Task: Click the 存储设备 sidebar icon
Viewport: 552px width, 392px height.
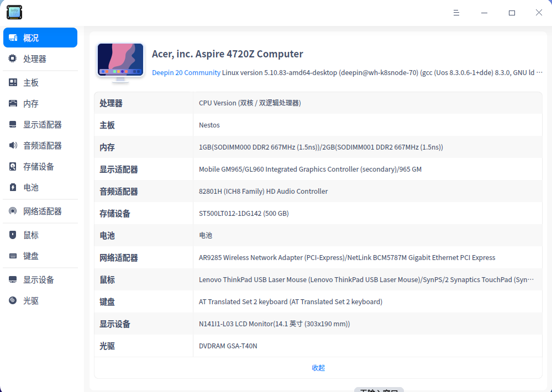Action: coord(12,166)
